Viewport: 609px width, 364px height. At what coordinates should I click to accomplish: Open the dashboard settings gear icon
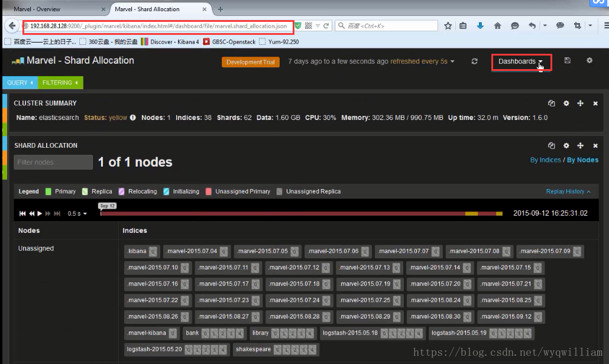point(589,60)
